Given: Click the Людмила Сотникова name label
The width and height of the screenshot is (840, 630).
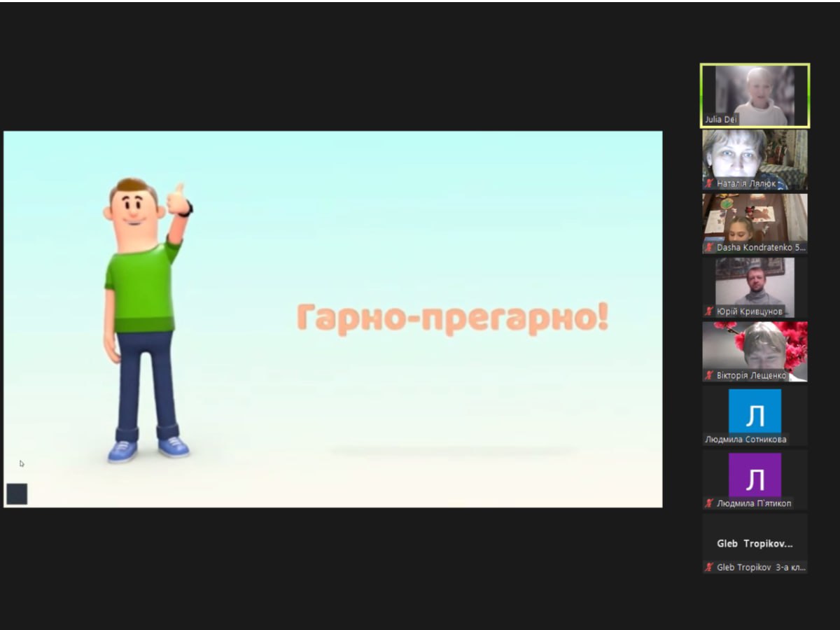Looking at the screenshot, I should [745, 440].
